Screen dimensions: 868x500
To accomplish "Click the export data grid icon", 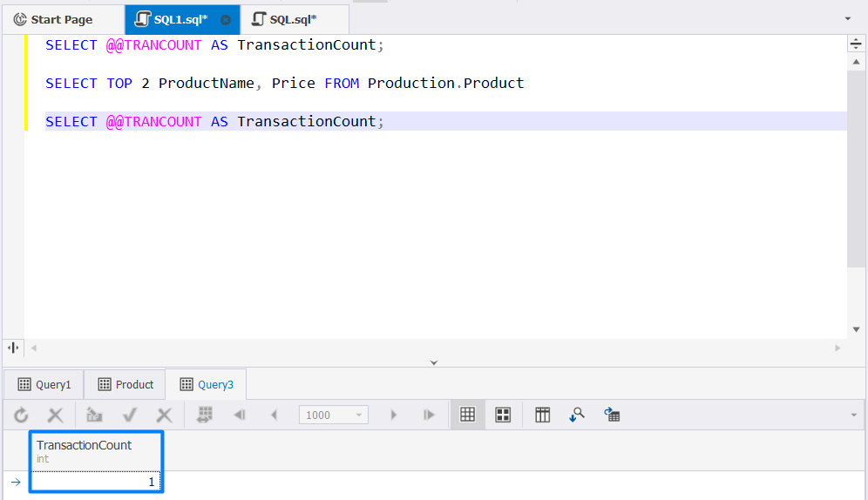I will (x=612, y=415).
